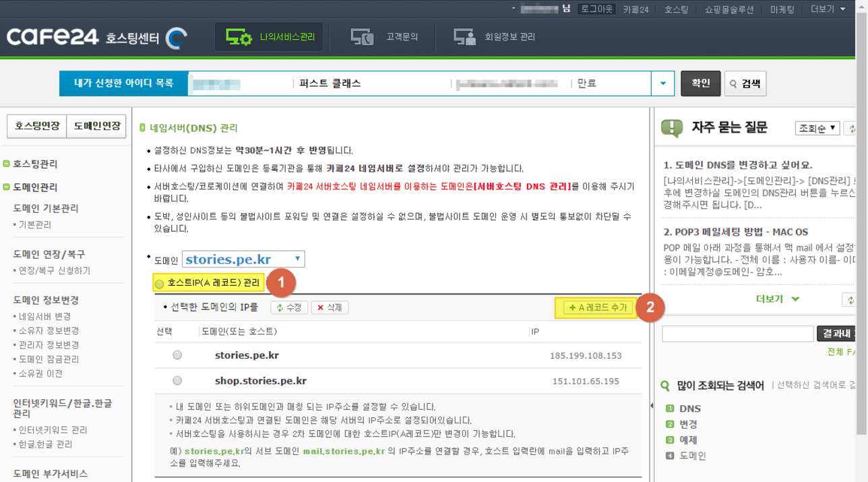Open 고객문의 from the top navigation
The width and height of the screenshot is (868, 482).
point(384,37)
